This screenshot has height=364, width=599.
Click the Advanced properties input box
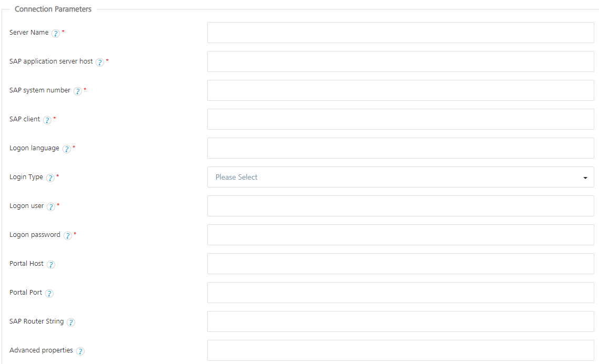pos(401,350)
